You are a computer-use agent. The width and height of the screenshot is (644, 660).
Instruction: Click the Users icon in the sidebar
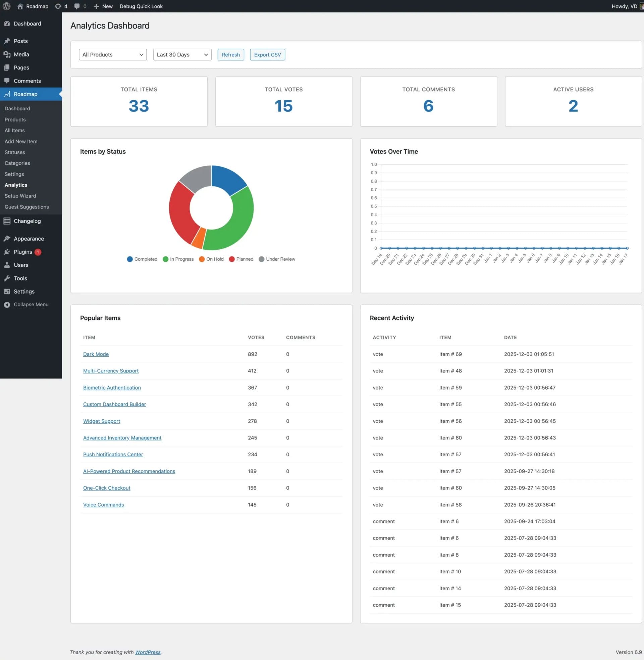(x=8, y=265)
